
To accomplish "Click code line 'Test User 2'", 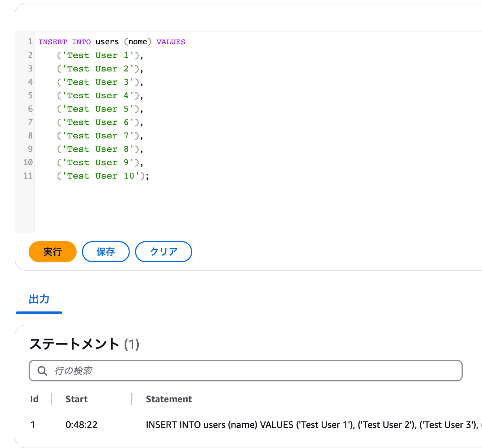I will click(100, 68).
